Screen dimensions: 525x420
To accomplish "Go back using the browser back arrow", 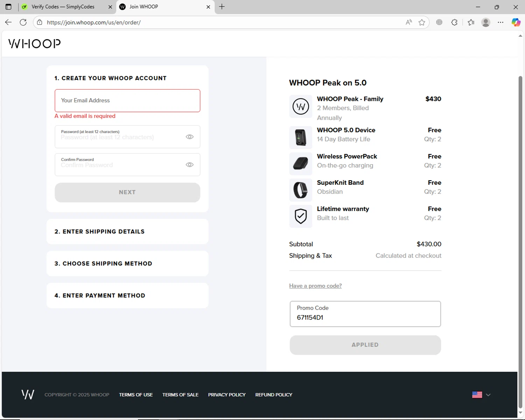I will pyautogui.click(x=8, y=22).
